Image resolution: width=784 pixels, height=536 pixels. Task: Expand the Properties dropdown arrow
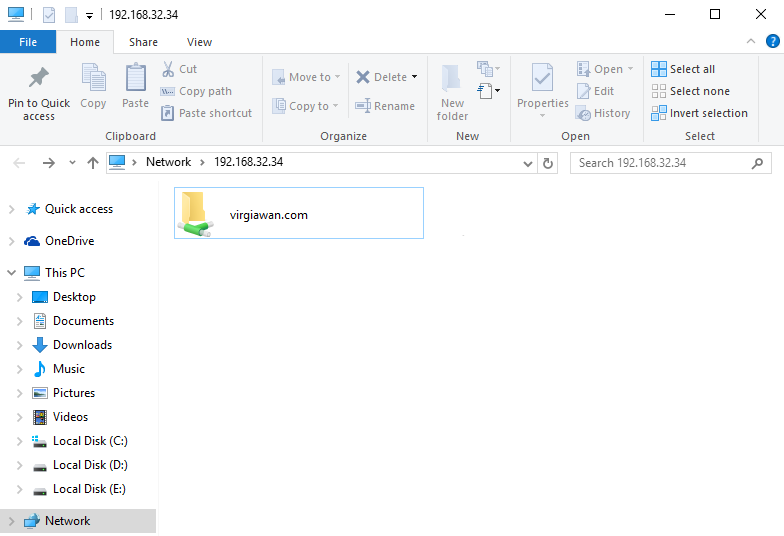click(542, 116)
